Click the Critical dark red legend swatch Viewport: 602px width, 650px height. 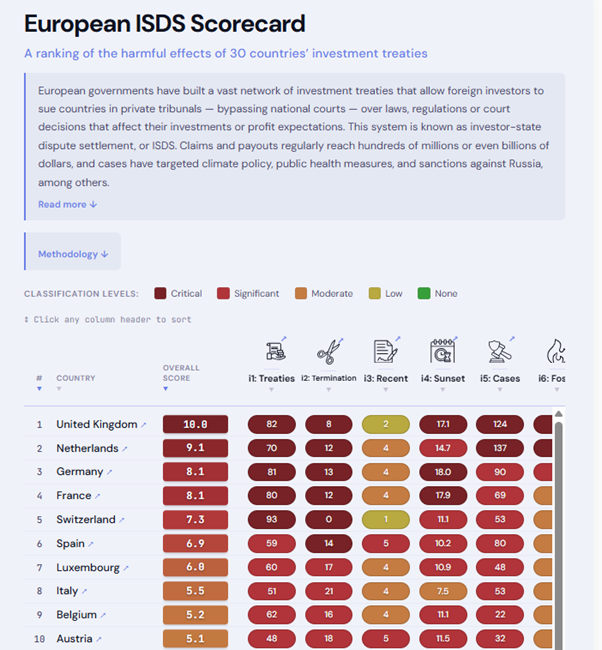pyautogui.click(x=160, y=293)
